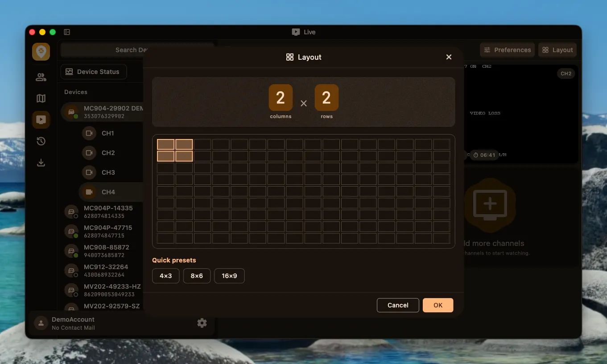Image resolution: width=607 pixels, height=364 pixels.
Task: Select the top-left grid cell
Action: click(165, 144)
